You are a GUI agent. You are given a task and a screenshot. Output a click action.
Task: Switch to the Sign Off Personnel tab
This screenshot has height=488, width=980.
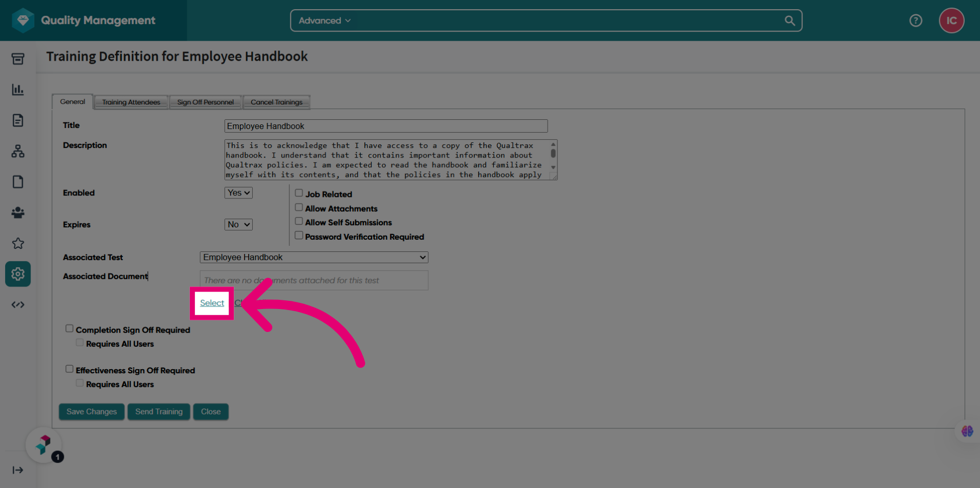coord(205,102)
